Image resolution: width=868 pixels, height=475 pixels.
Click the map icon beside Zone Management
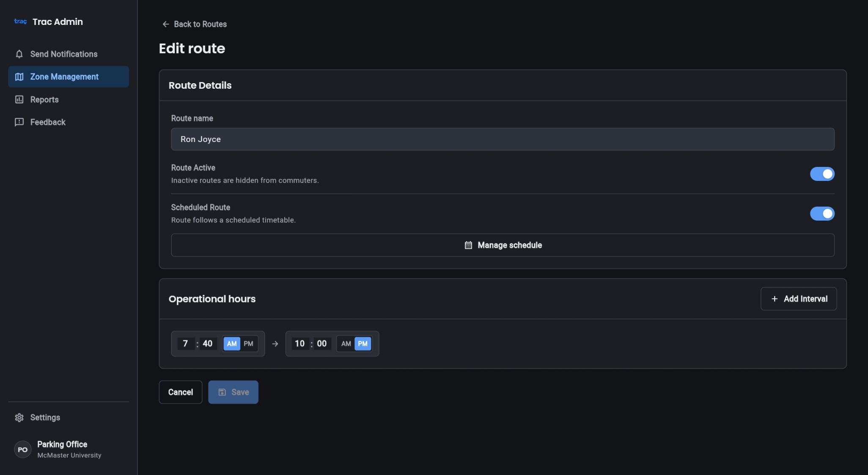19,77
